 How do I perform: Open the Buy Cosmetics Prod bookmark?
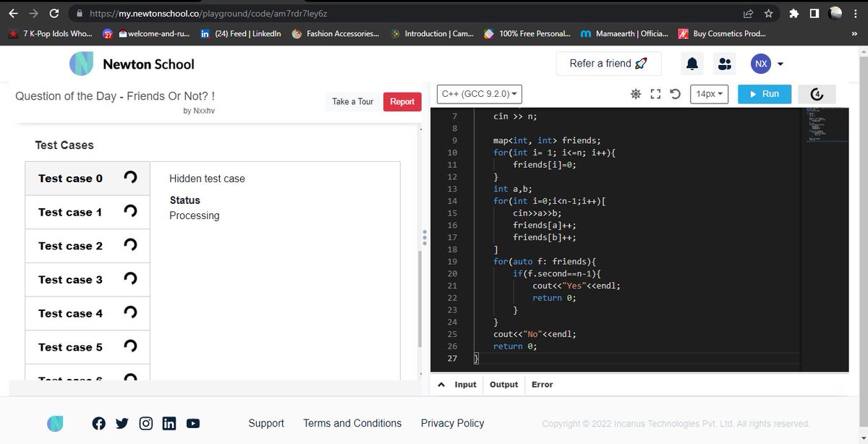click(722, 34)
